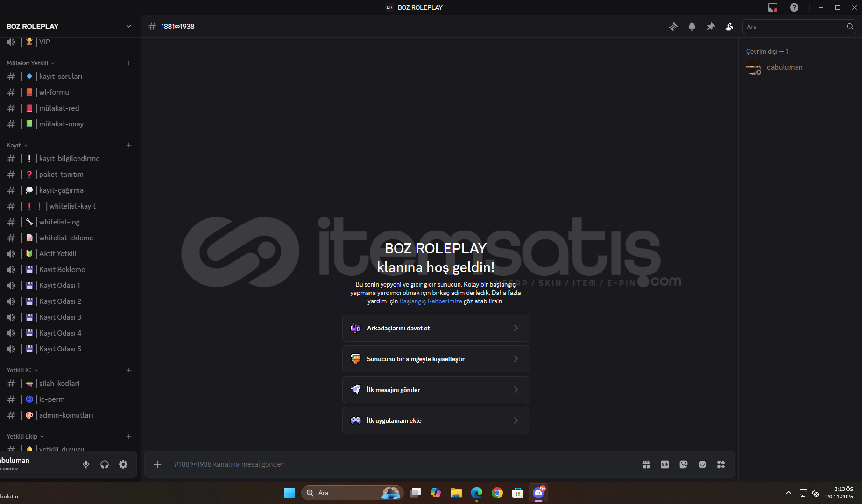Open the Apps launcher icon in message bar
The height and width of the screenshot is (504, 862).
click(x=721, y=464)
